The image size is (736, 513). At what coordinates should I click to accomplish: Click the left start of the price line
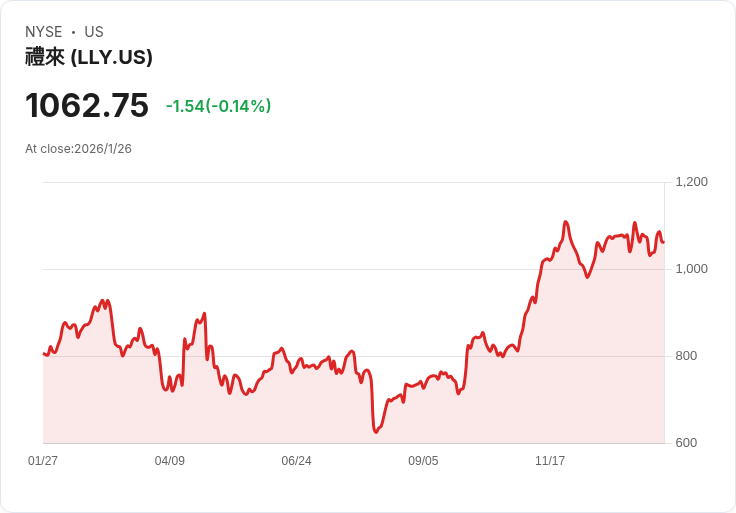coord(44,354)
